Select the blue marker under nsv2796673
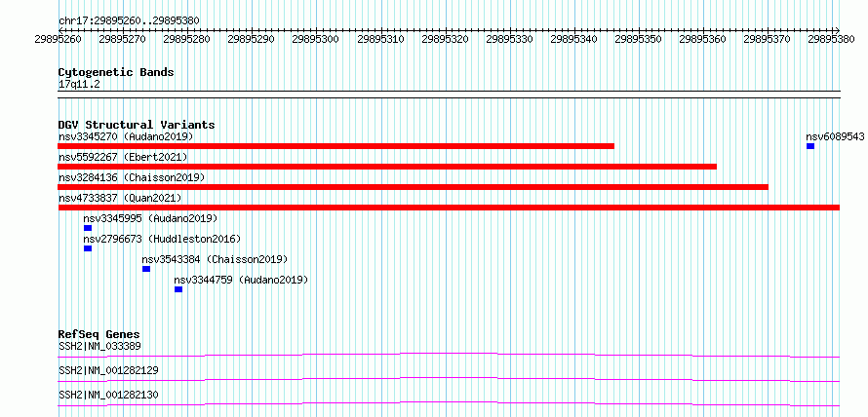Image resolution: width=868 pixels, height=417 pixels. [x=88, y=248]
